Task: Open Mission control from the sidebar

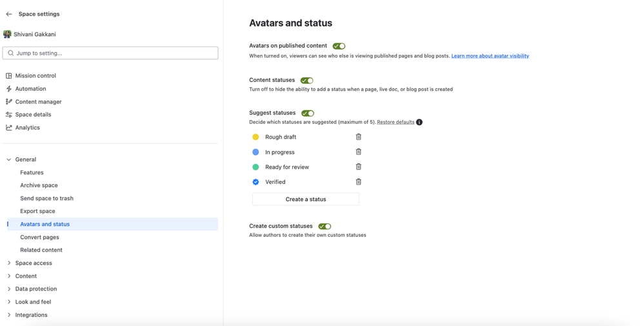Action: tap(35, 76)
